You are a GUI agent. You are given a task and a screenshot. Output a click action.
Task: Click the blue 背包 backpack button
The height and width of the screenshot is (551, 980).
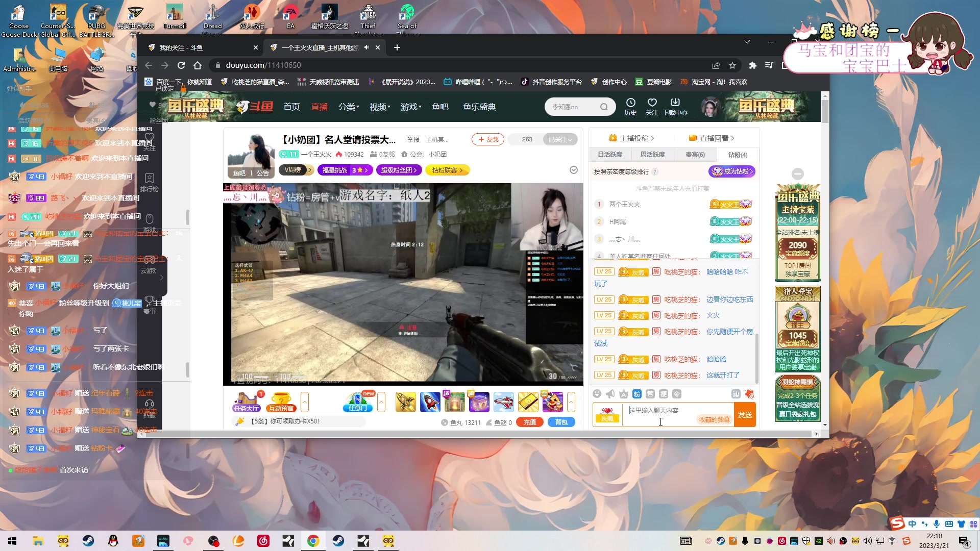coord(561,422)
